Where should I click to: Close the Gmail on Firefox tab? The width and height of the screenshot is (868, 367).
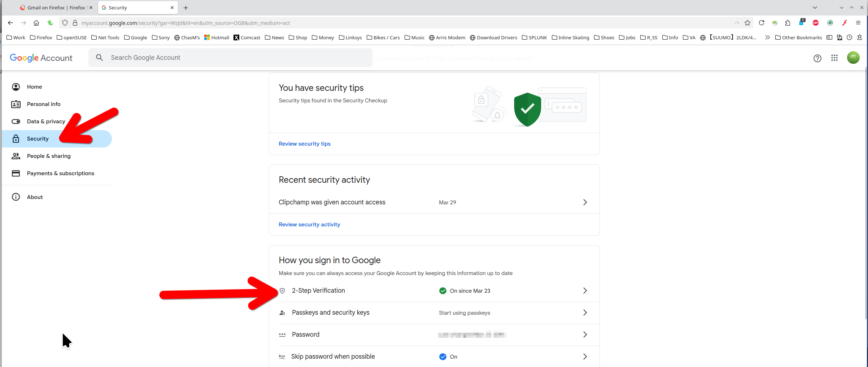click(x=91, y=8)
